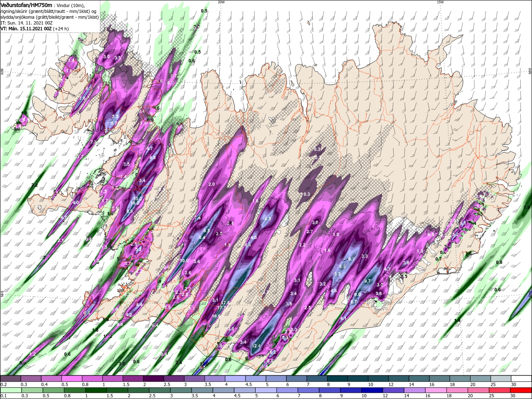Select the rain legend swatch for 6–7

tap(288, 390)
